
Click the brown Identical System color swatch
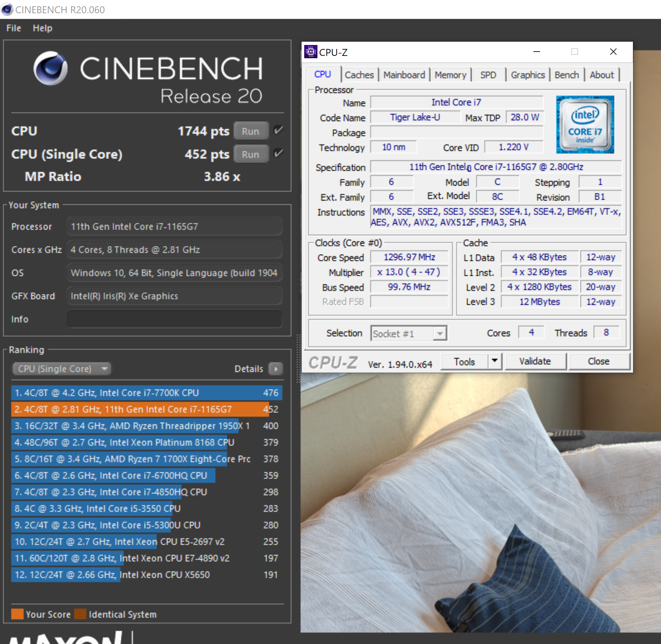click(80, 614)
